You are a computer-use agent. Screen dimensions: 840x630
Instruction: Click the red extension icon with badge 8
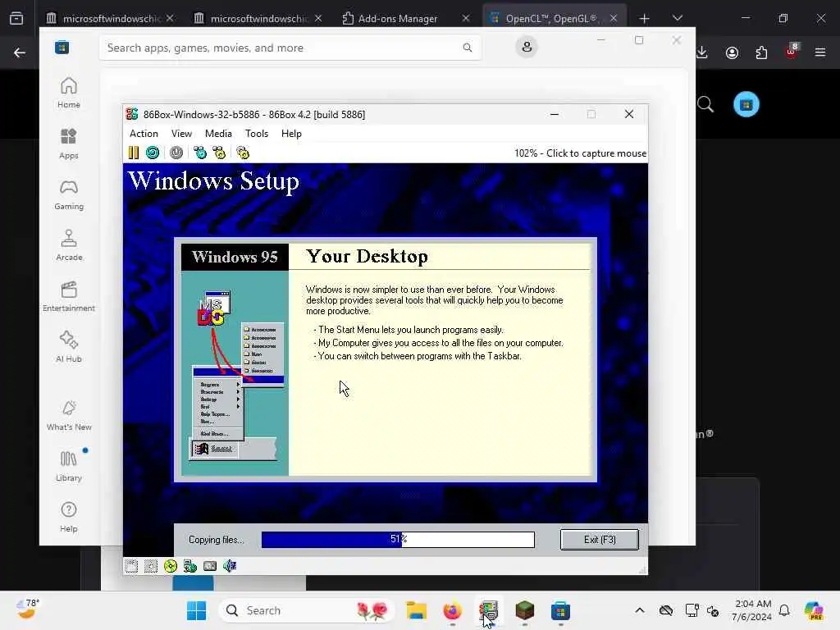pos(792,52)
